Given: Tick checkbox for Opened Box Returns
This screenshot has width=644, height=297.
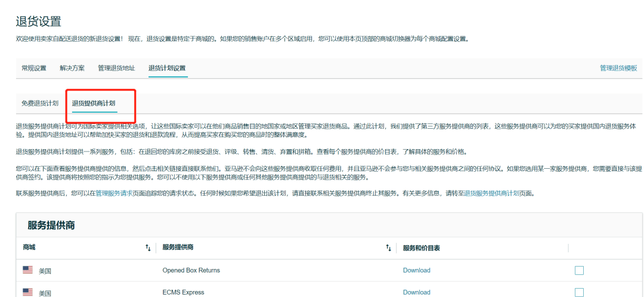Looking at the screenshot, I should pos(579,270).
